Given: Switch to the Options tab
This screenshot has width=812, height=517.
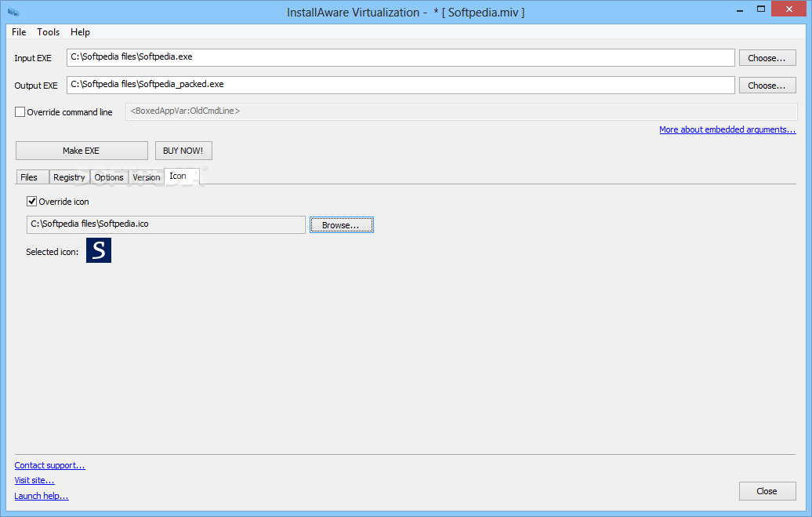Looking at the screenshot, I should tap(109, 177).
